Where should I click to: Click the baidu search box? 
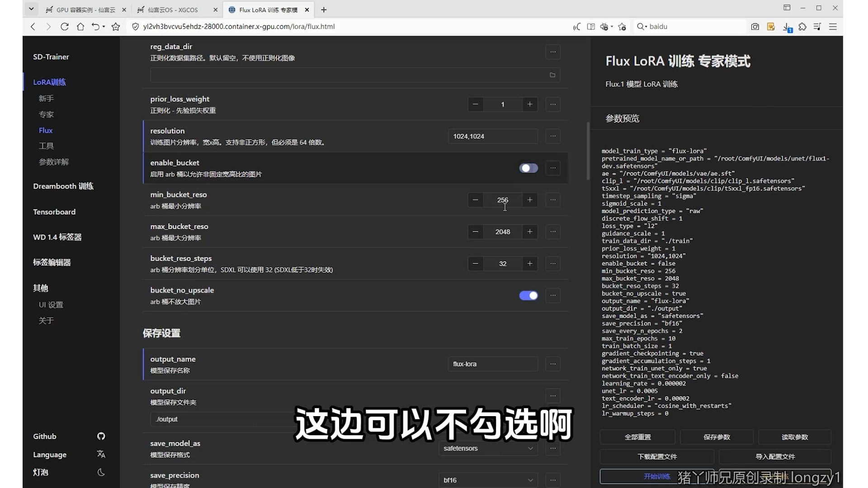pos(689,27)
